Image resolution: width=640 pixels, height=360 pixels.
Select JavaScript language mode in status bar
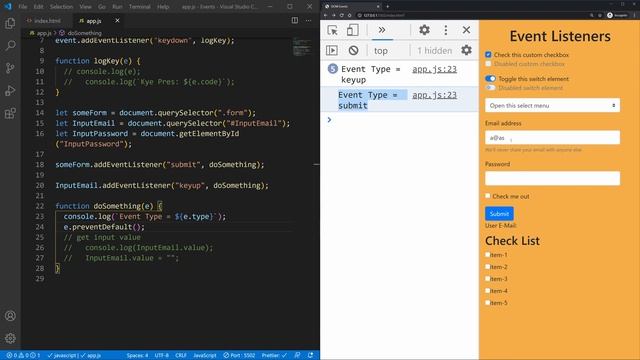pos(205,355)
